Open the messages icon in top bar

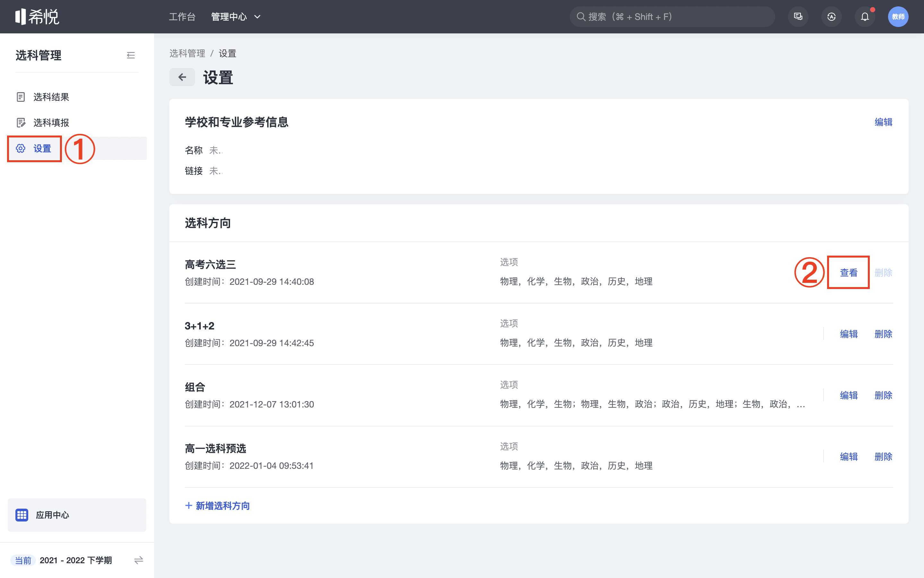coord(798,17)
